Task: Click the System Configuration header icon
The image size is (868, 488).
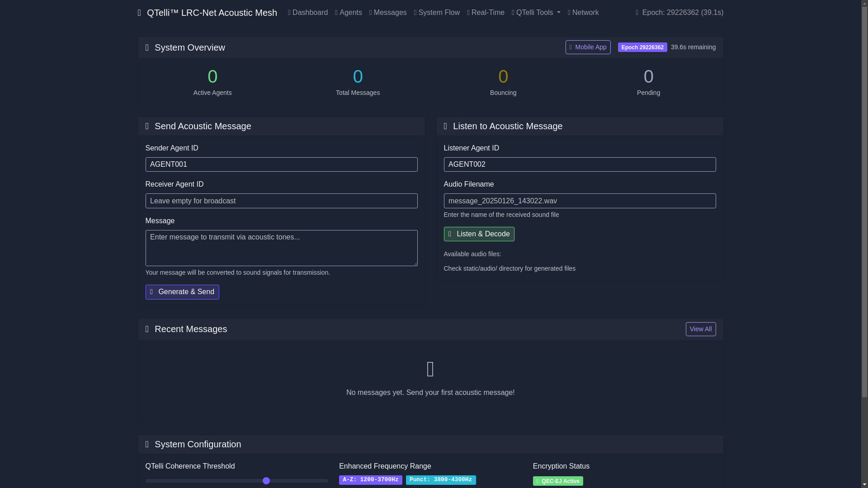Action: tap(146, 444)
